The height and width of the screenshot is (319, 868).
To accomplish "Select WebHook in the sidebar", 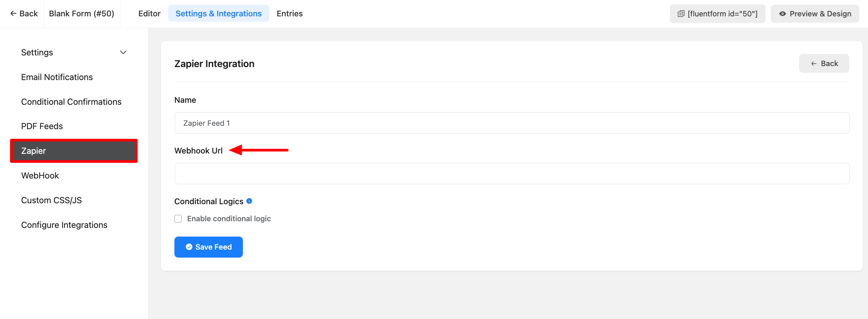I will coord(40,175).
